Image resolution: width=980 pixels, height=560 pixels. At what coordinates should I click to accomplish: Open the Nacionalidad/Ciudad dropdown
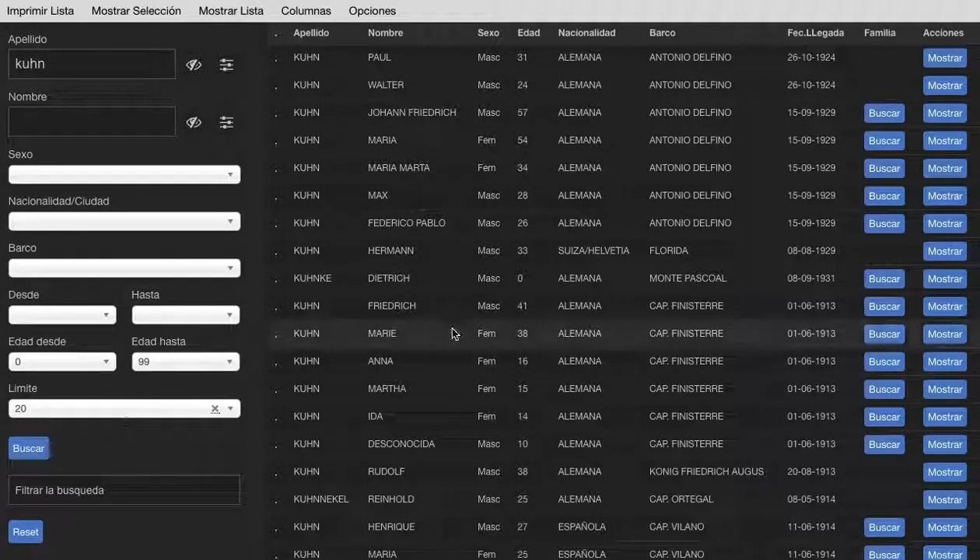124,222
